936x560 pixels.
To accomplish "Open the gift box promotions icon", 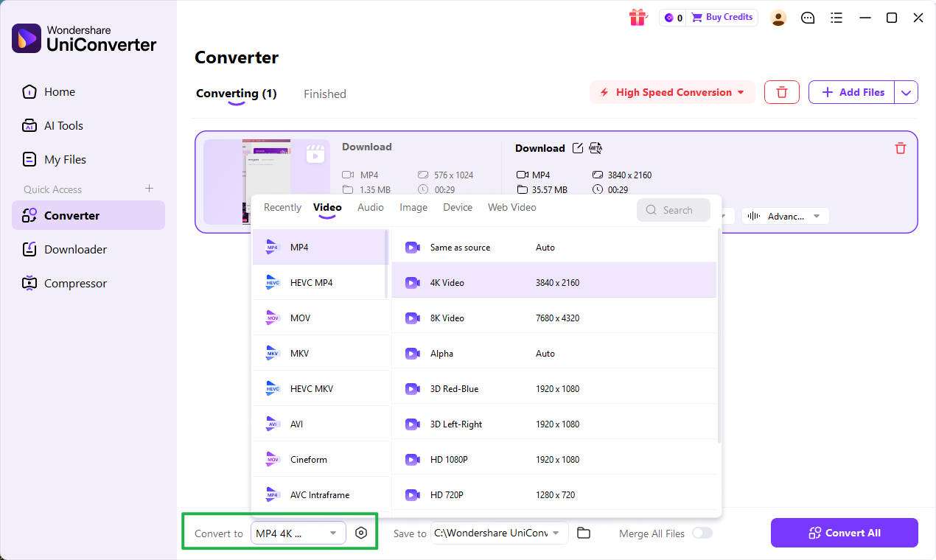I will [638, 17].
